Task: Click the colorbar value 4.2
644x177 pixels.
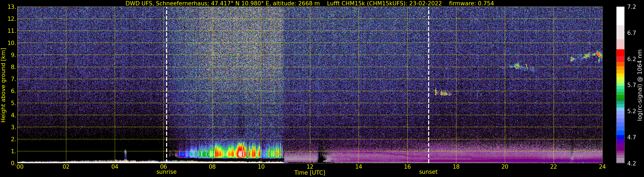Action: coord(632,163)
